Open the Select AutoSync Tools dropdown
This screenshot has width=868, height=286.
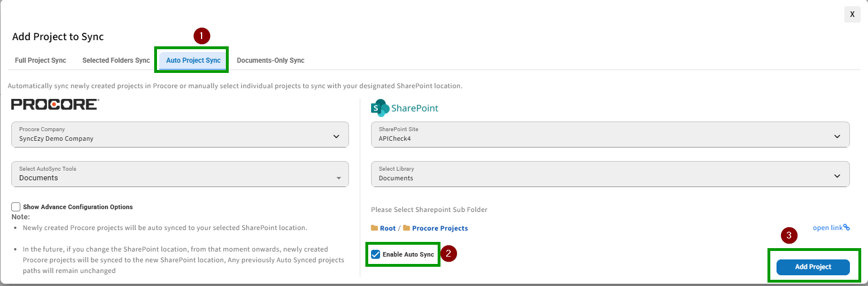tap(180, 174)
